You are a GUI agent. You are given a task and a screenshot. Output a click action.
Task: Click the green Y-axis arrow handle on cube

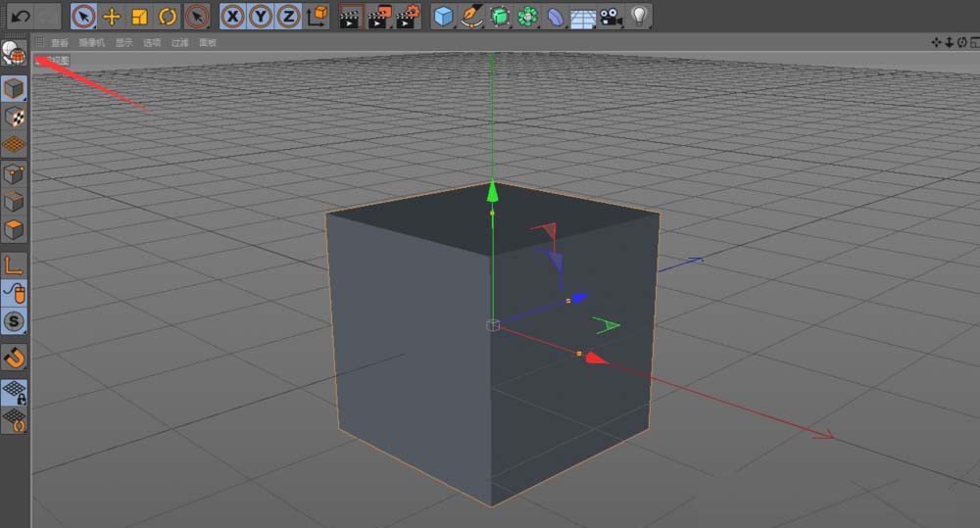tap(493, 191)
